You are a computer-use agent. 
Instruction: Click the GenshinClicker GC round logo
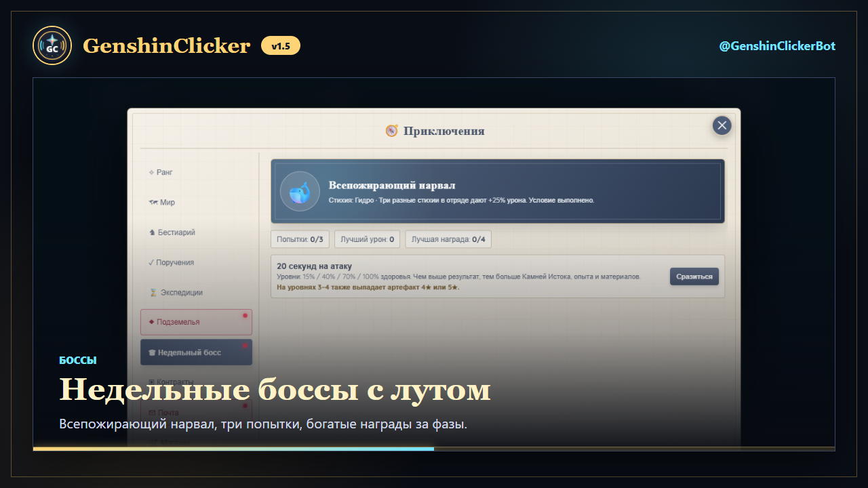(x=52, y=45)
